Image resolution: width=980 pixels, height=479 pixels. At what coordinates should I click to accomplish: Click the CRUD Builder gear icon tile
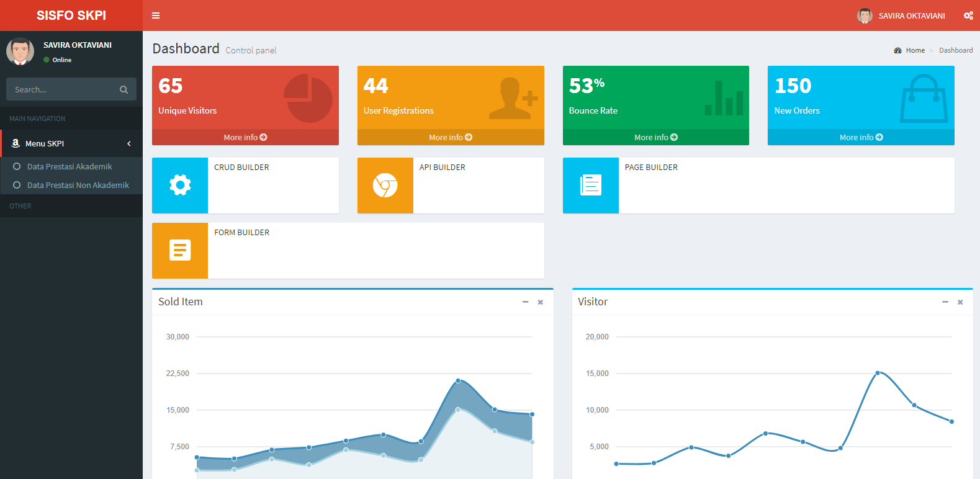180,185
